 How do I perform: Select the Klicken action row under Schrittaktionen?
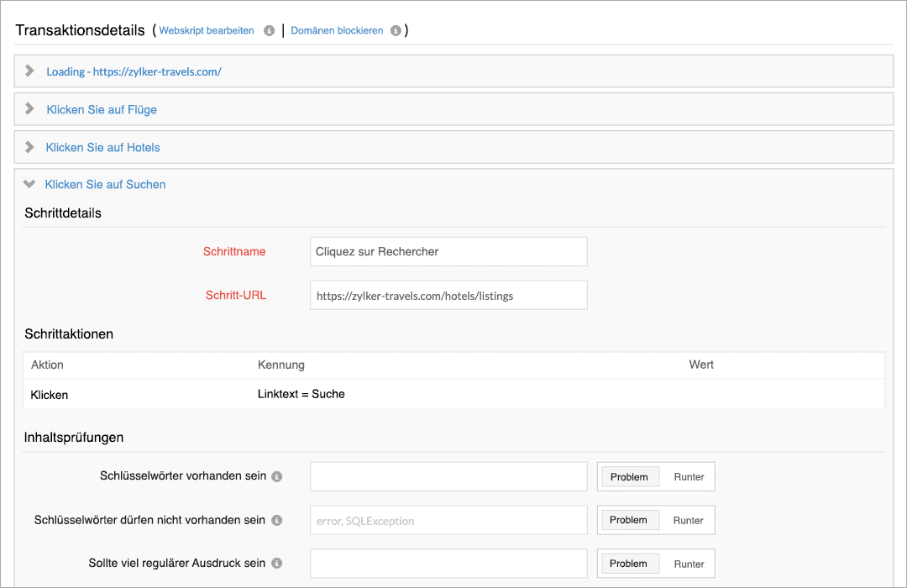tap(336, 395)
